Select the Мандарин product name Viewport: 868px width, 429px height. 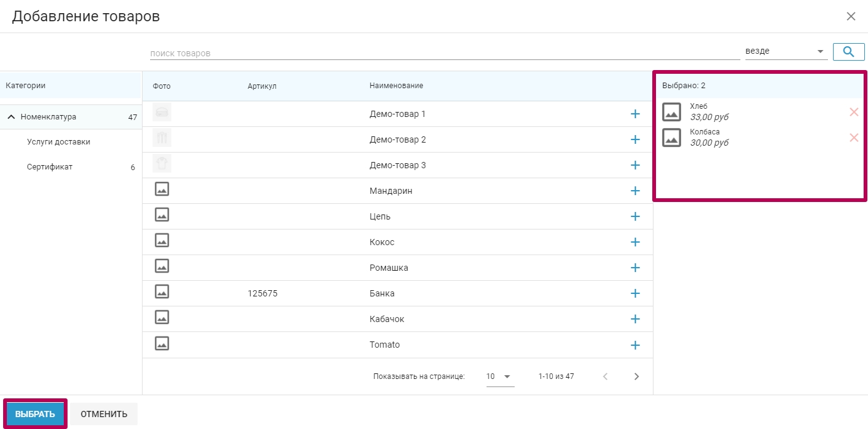coord(391,191)
